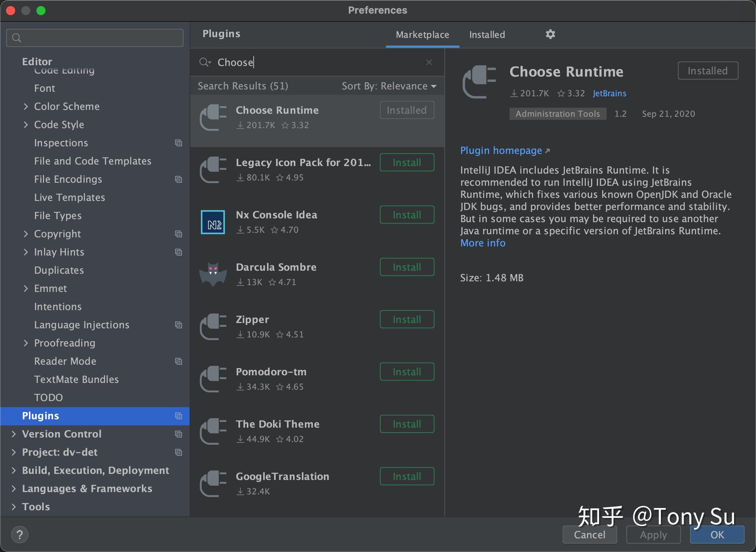Click The Doki Theme plugin icon

213,431
